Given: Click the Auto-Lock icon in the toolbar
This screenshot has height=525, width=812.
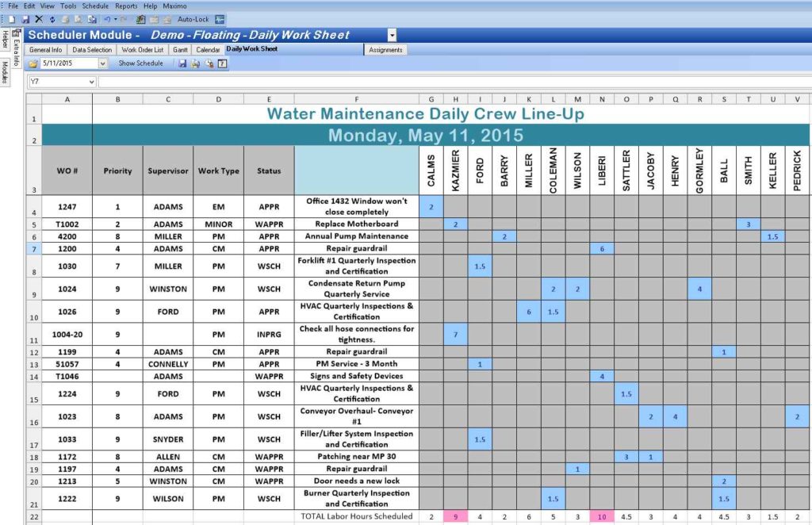Looking at the screenshot, I should click(219, 19).
